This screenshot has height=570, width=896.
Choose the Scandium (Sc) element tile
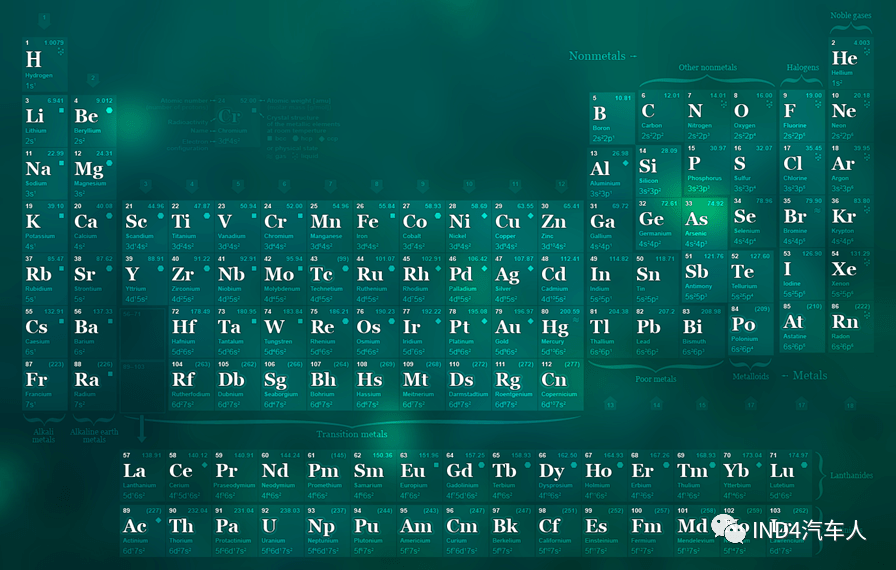tap(144, 226)
